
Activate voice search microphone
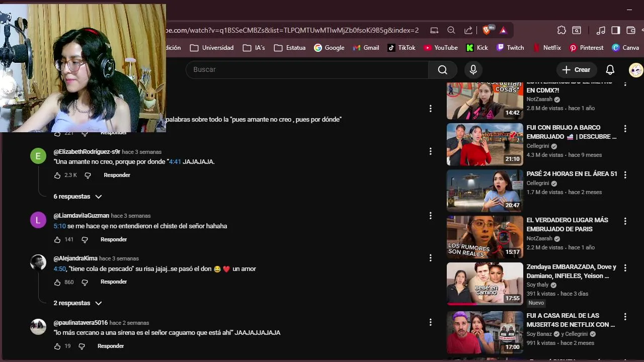pyautogui.click(x=473, y=69)
